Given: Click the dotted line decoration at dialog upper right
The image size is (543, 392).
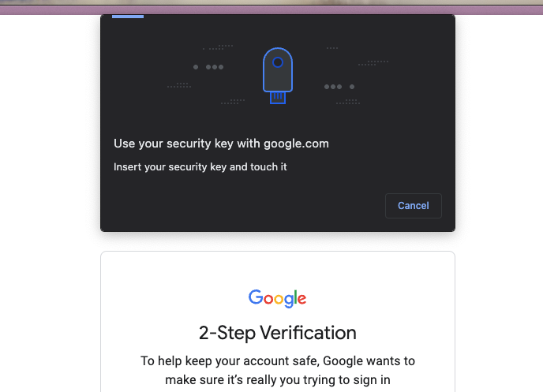Looking at the screenshot, I should pos(373,63).
